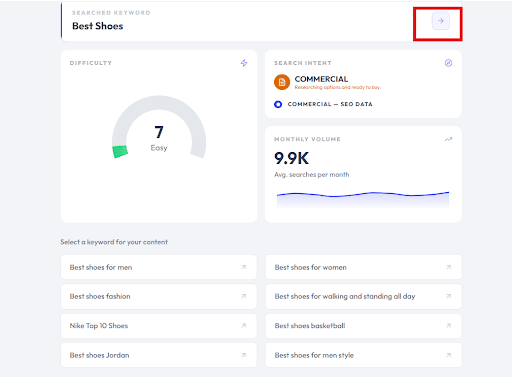Click the COMMERCIAL search intent heading

pyautogui.click(x=321, y=79)
